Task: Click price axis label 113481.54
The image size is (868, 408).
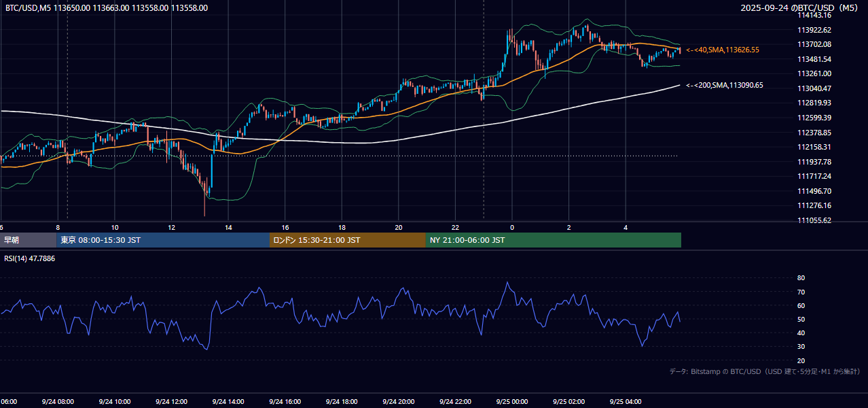Action: [x=814, y=59]
